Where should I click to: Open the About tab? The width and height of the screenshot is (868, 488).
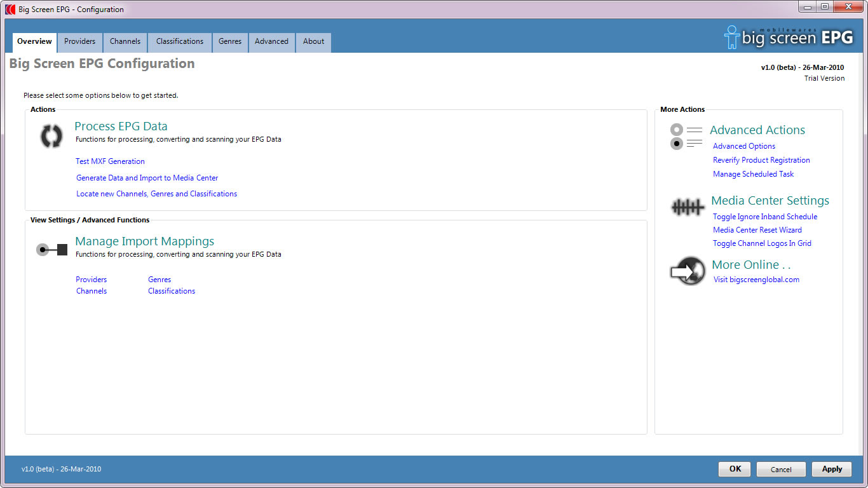313,42
